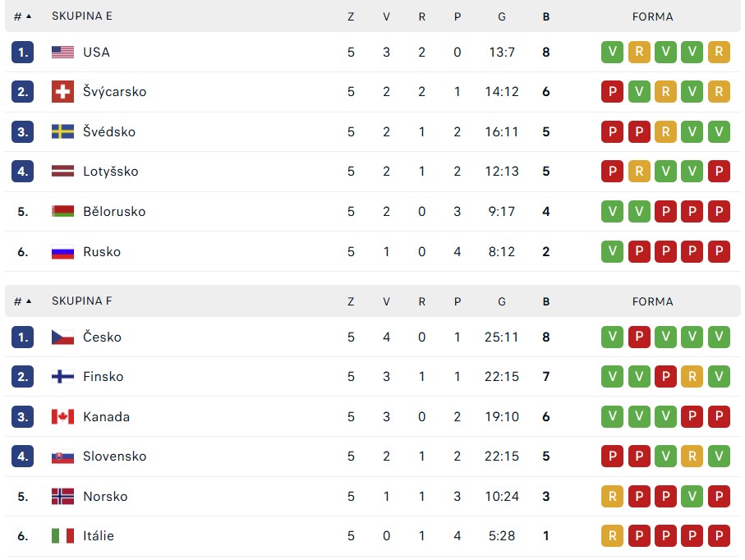This screenshot has height=560, width=745.
Task: Click the G goals header in Skupina F
Action: click(502, 301)
